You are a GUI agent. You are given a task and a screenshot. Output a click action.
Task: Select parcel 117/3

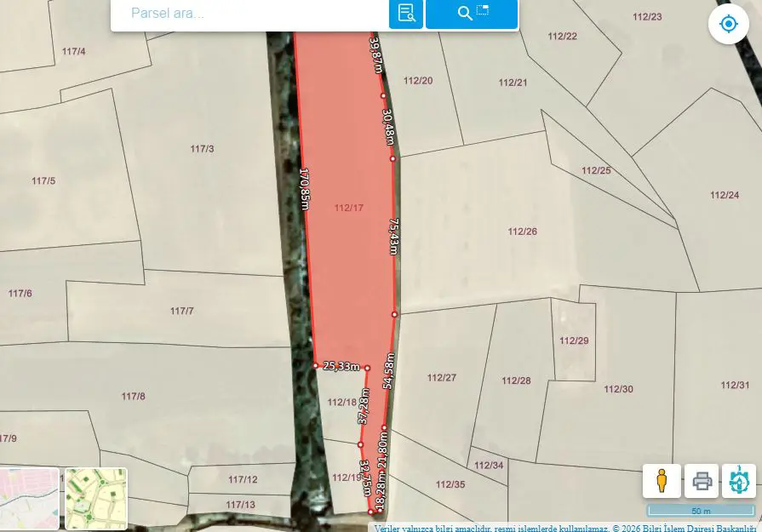pos(202,149)
